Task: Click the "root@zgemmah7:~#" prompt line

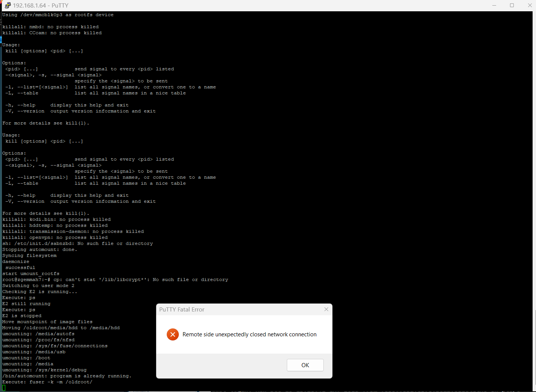Action: tap(115, 280)
